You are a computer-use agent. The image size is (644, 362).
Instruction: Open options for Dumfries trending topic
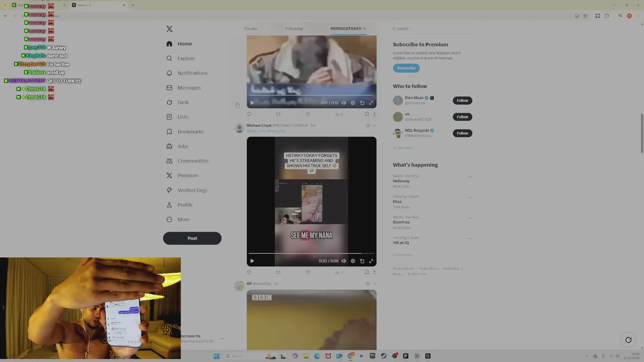coord(470,218)
